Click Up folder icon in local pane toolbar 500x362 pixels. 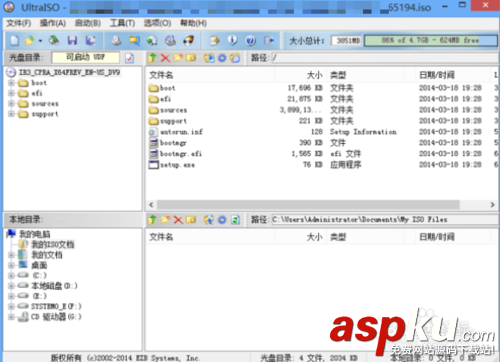click(152, 220)
